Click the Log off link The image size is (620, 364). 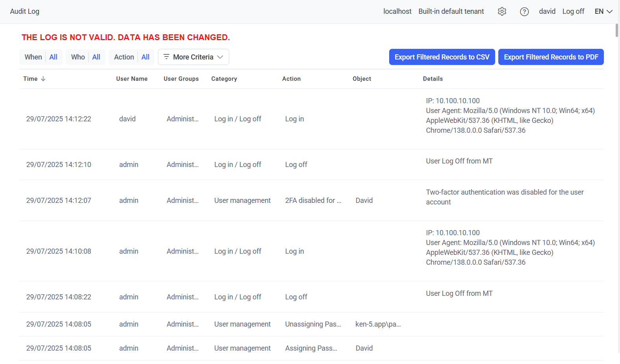pos(573,11)
